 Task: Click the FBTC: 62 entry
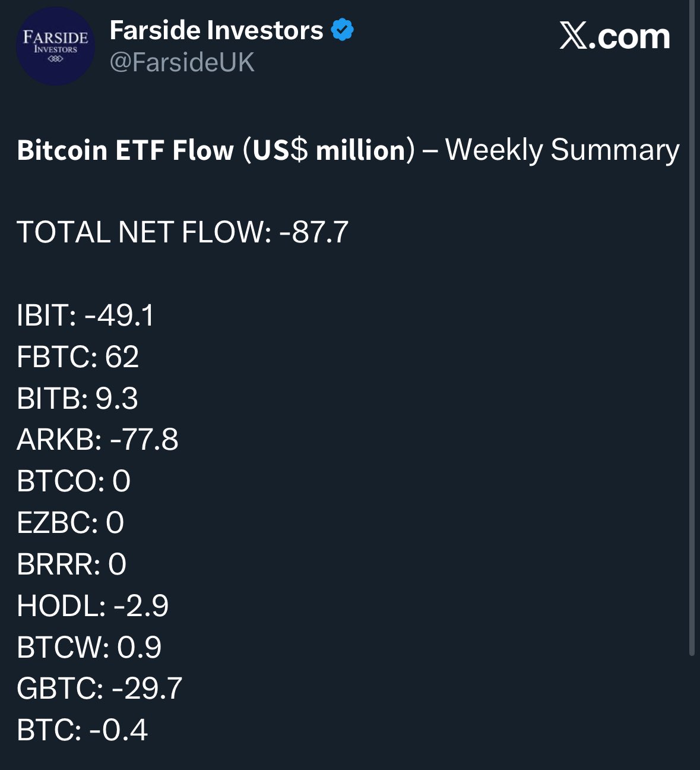pyautogui.click(x=78, y=356)
